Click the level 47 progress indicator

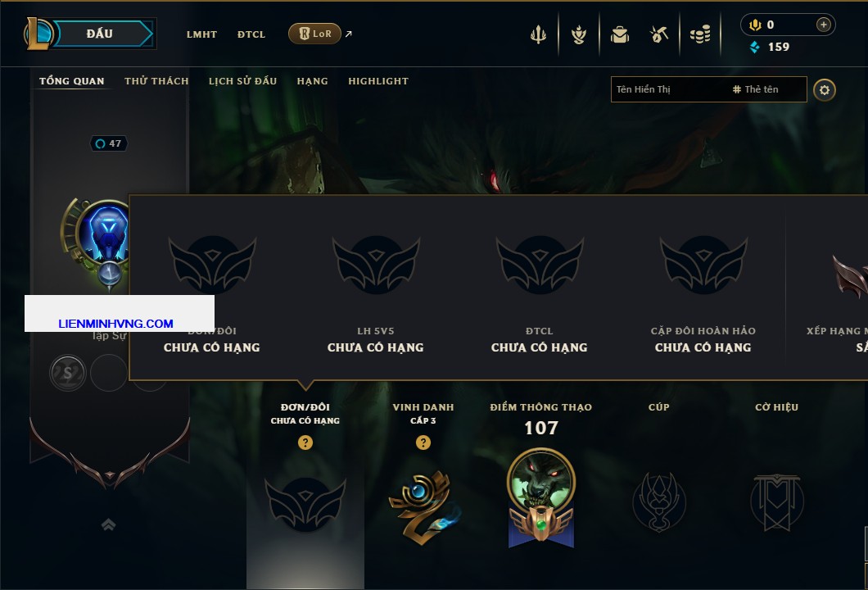109,143
